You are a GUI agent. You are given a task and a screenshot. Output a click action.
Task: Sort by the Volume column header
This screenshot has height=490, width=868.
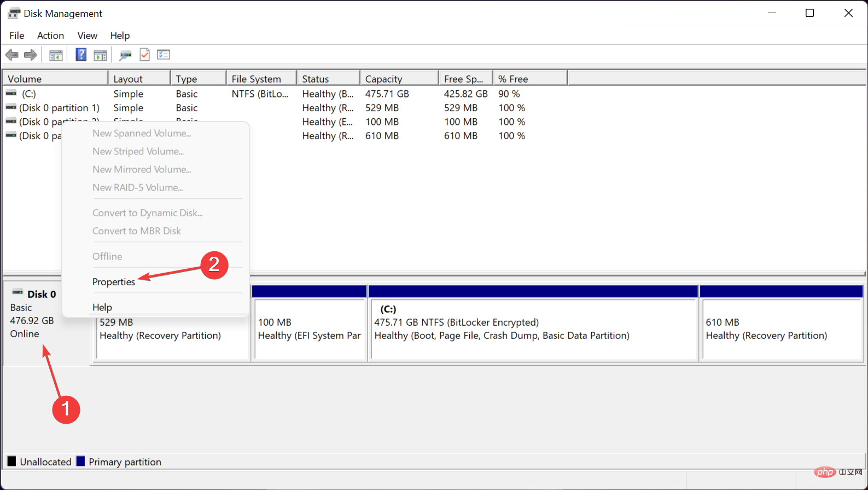coord(55,79)
